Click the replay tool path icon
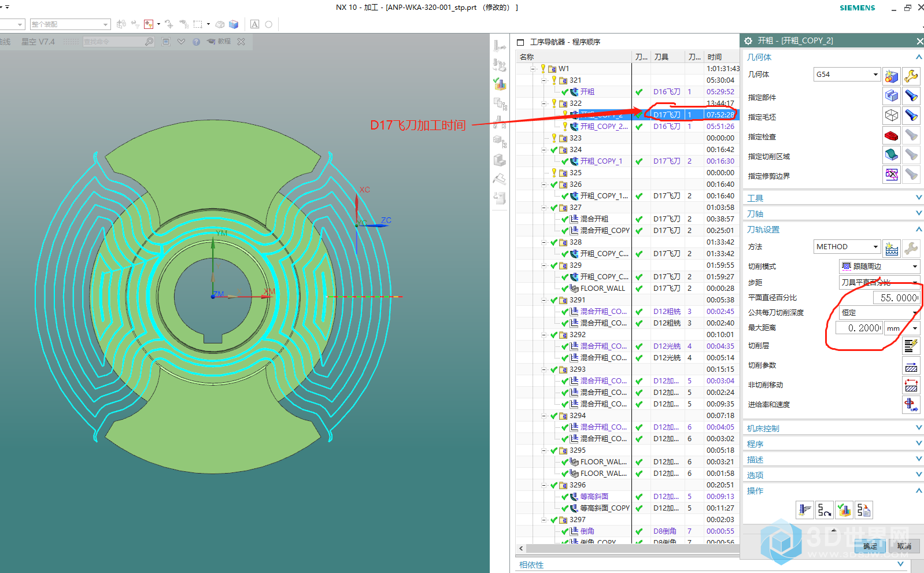Viewport: 924px width, 573px height. click(x=825, y=510)
